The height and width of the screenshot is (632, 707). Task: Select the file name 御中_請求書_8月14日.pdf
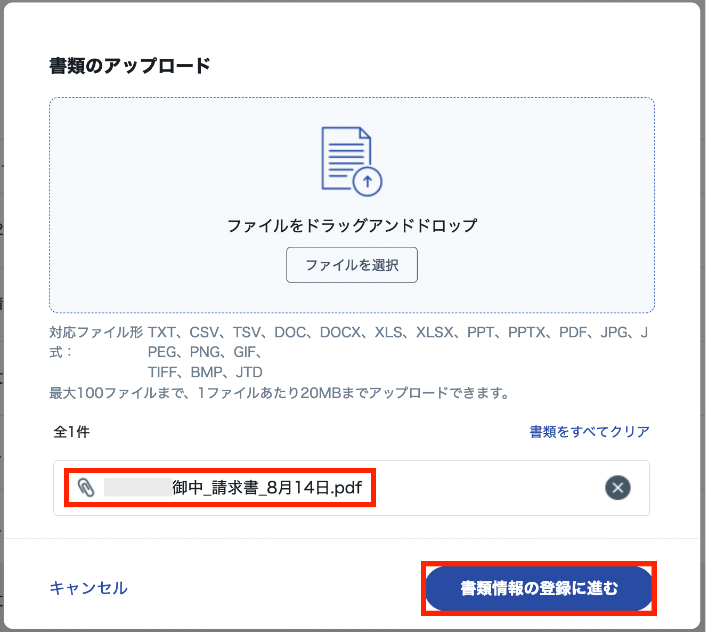coord(267,488)
